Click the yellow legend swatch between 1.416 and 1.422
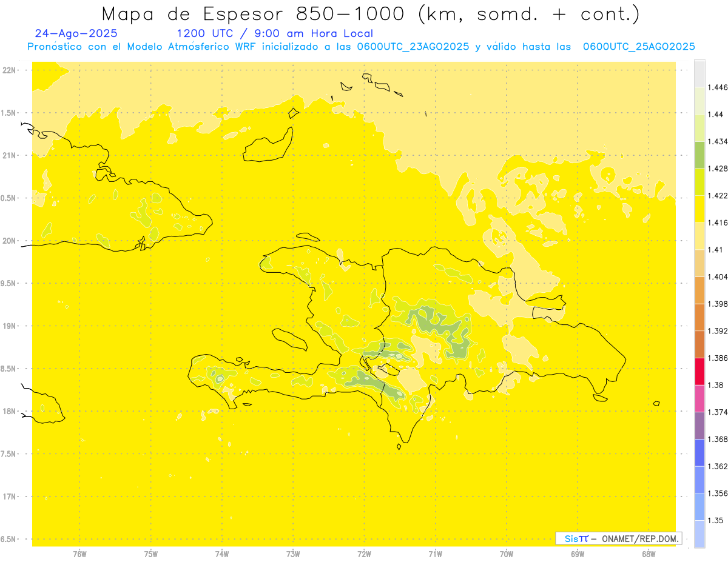Screen dimensions: 728x562 coord(699,209)
